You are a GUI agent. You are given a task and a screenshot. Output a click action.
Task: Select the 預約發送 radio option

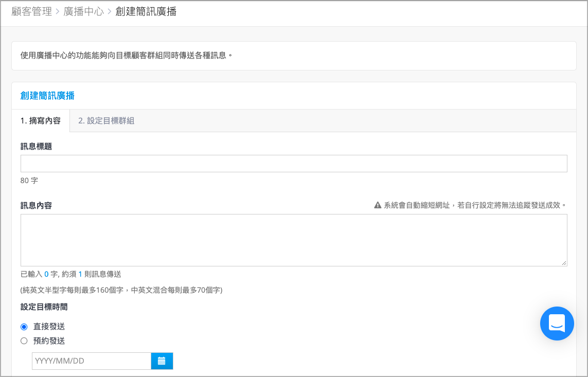(24, 341)
